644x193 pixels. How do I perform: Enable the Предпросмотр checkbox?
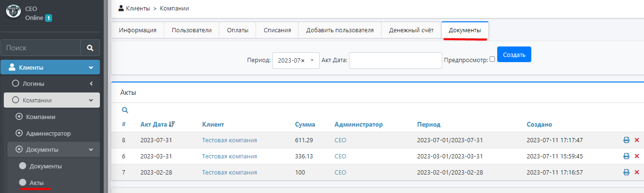(492, 59)
